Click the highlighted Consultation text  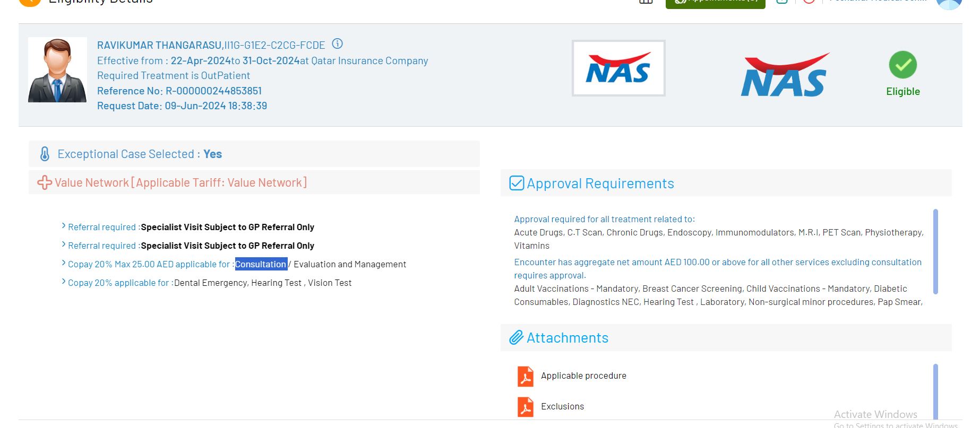click(x=261, y=264)
